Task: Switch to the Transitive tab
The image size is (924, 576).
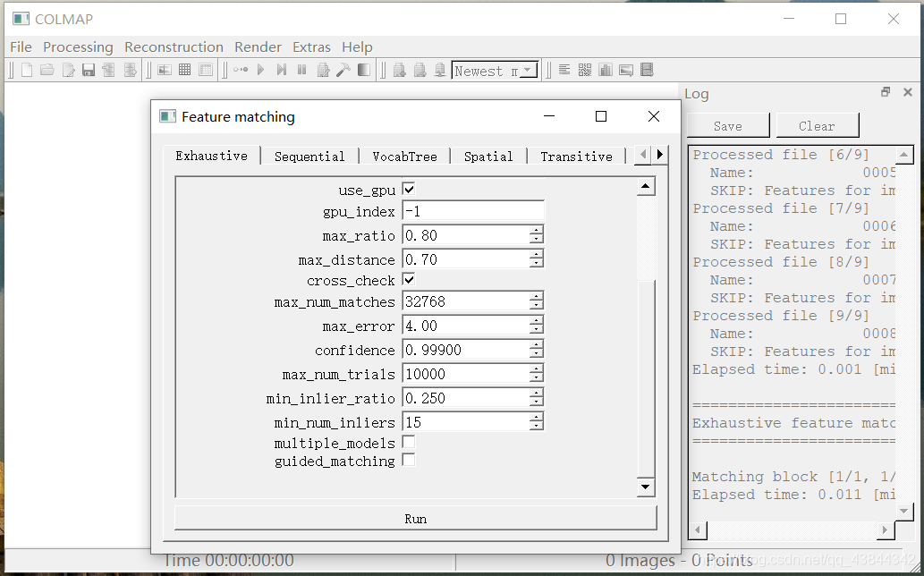Action: click(576, 157)
